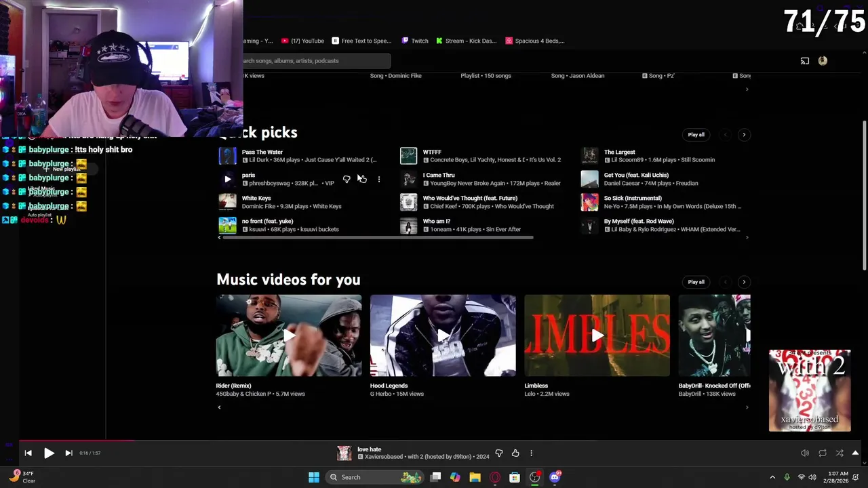Click the Playlist • 150 songs text
The height and width of the screenshot is (488, 868).
tap(486, 75)
